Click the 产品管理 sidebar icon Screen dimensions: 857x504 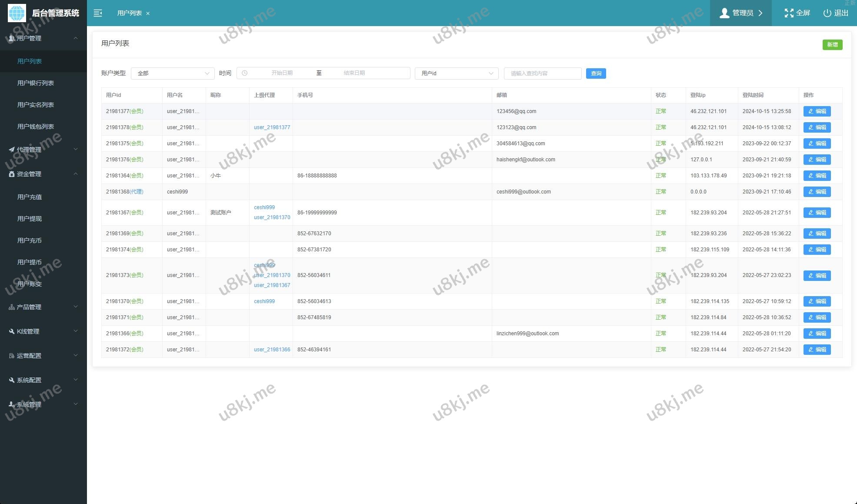point(12,307)
